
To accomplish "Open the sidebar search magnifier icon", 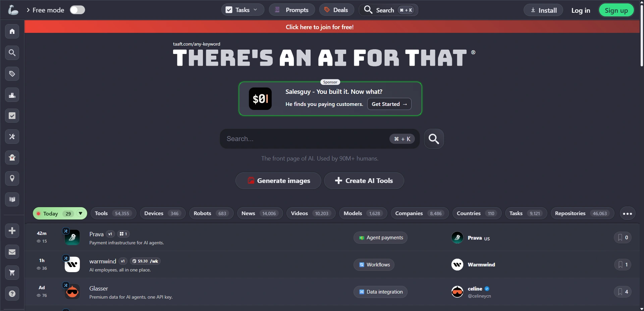I will point(12,53).
